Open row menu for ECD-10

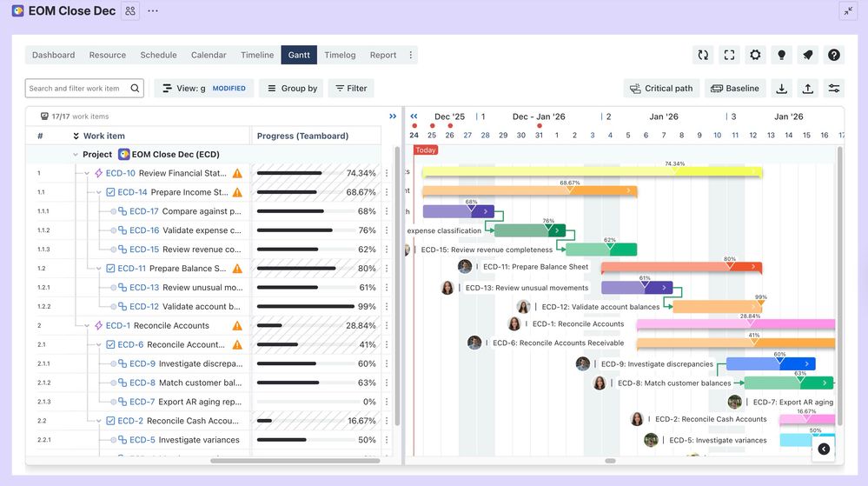click(x=387, y=173)
